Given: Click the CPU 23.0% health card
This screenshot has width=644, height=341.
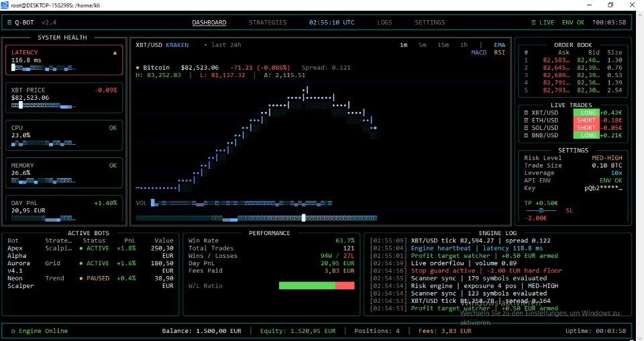Looking at the screenshot, I should pos(64,135).
